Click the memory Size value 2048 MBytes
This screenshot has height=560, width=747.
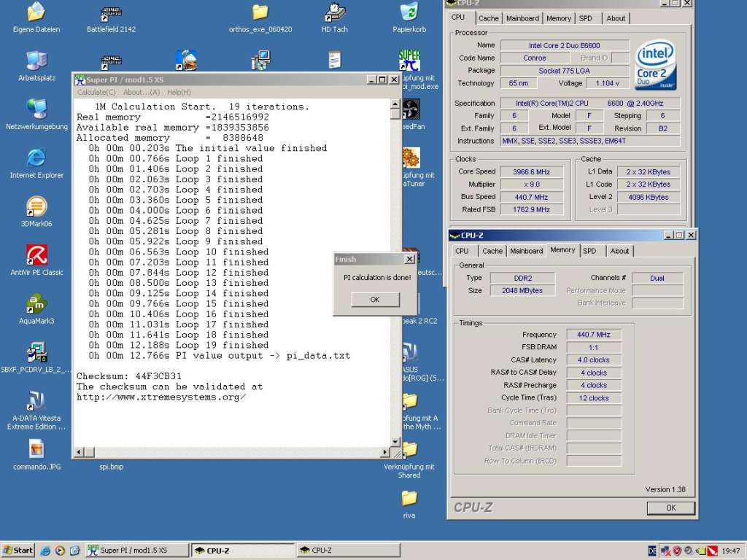point(522,290)
